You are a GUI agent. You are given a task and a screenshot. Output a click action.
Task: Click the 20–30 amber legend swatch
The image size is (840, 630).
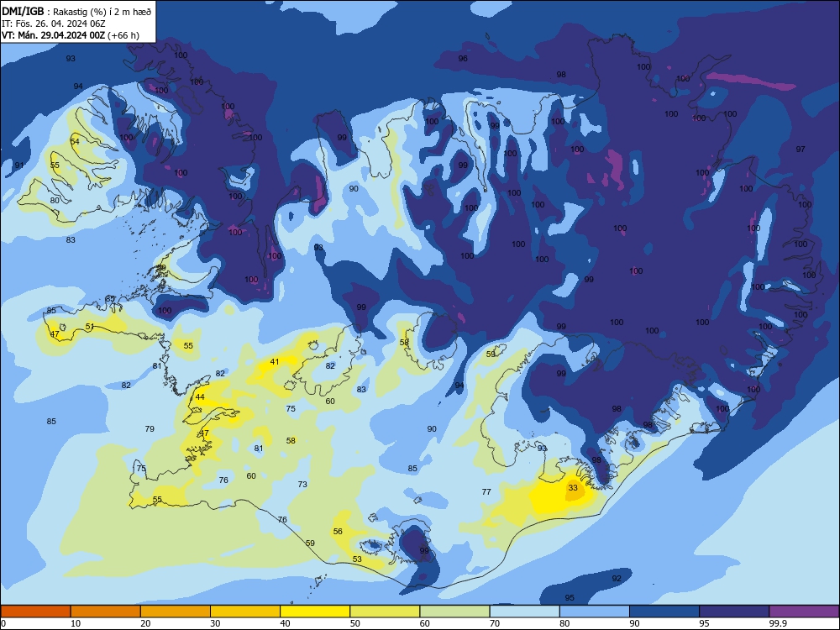[176, 612]
